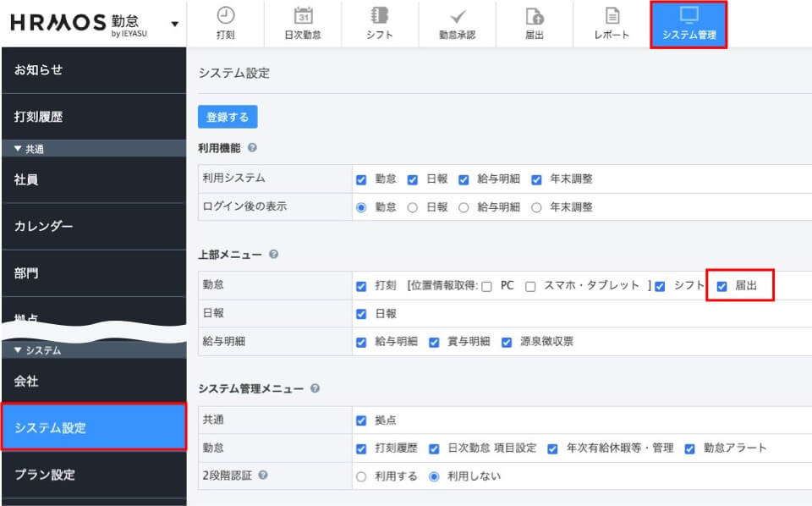Collapse the システム sidebar section

(x=18, y=350)
